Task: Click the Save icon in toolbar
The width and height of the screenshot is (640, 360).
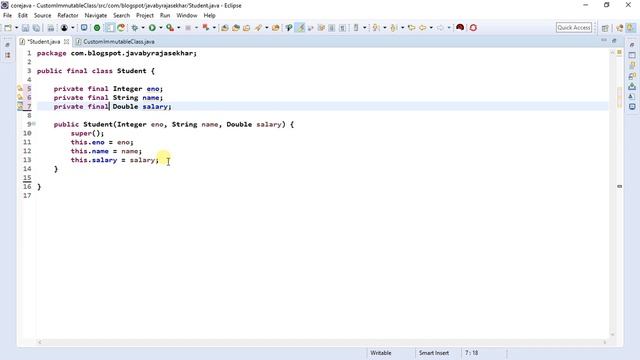Action: (25, 28)
